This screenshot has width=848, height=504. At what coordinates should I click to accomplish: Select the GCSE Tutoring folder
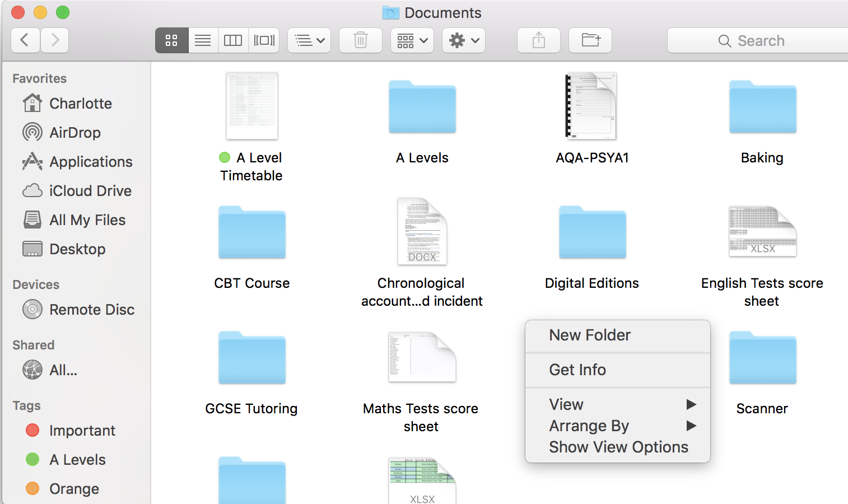click(x=252, y=357)
